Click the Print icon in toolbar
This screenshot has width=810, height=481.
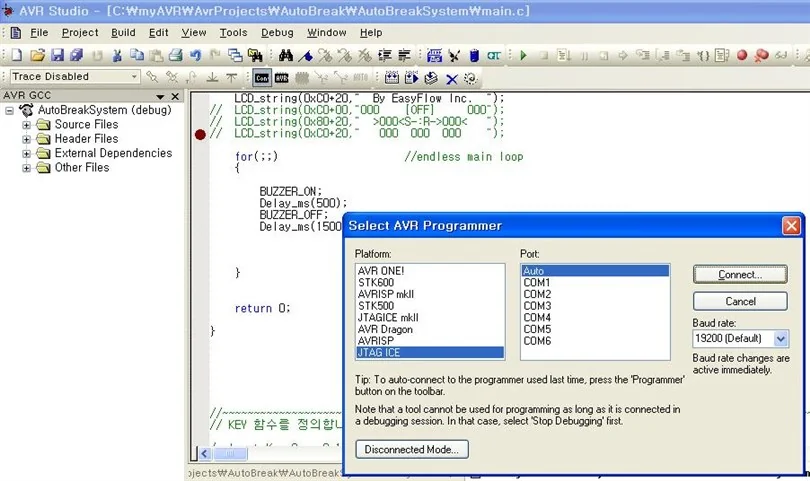pos(176,55)
